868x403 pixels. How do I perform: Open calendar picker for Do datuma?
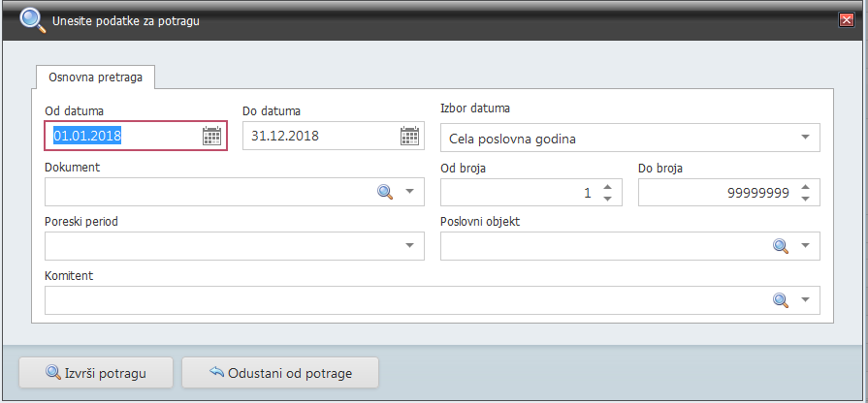coord(409,136)
